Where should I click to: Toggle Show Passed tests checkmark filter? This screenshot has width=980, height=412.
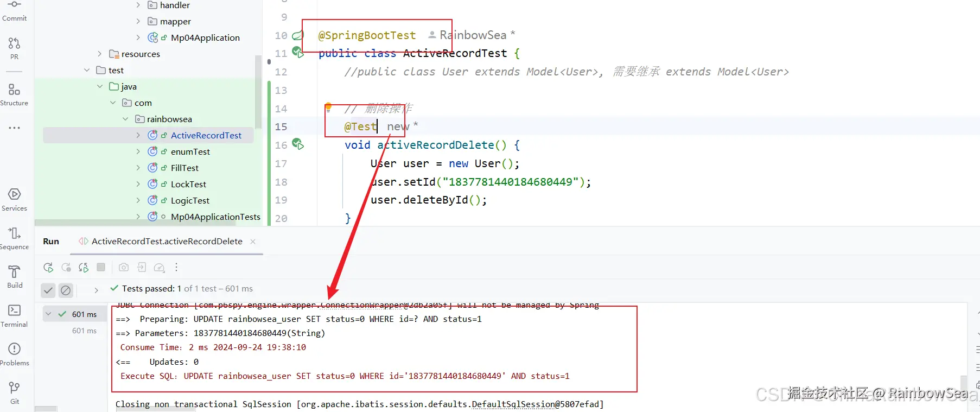[48, 290]
